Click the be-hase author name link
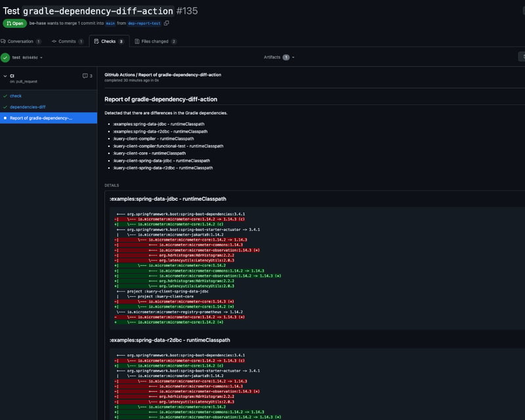The width and height of the screenshot is (525, 420). coord(37,23)
